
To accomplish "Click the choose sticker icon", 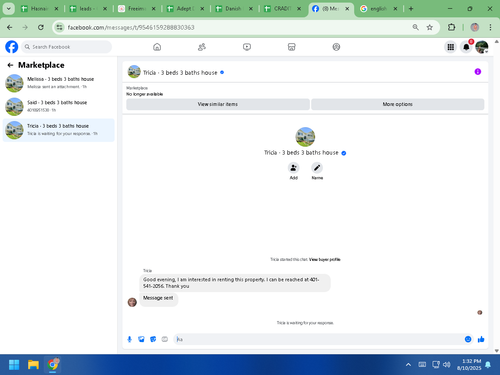I will [x=153, y=339].
